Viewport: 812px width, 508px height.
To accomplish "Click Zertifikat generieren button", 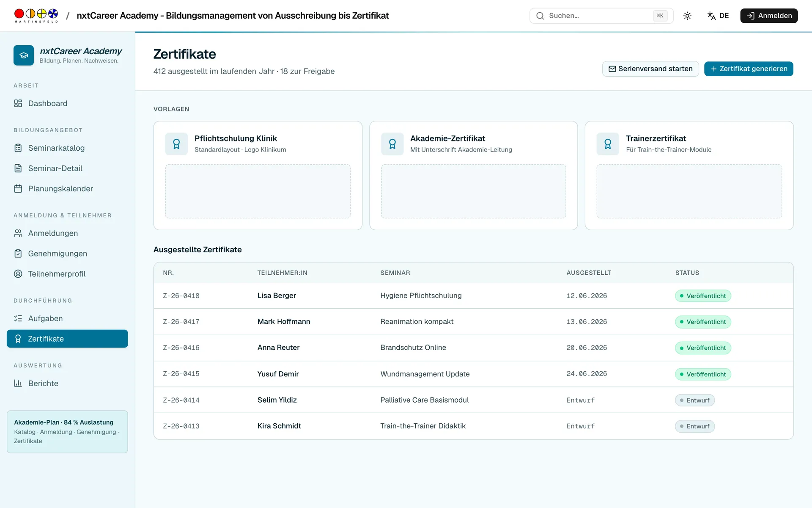I will pyautogui.click(x=749, y=69).
